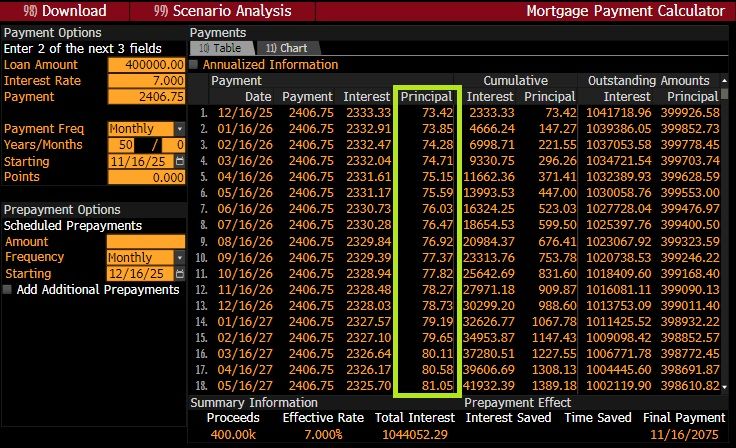Focus the Interest Rate field
The height and width of the screenshot is (448, 736).
[146, 80]
